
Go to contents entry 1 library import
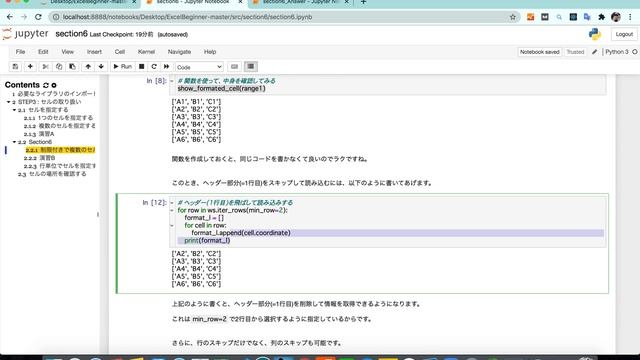point(53,94)
